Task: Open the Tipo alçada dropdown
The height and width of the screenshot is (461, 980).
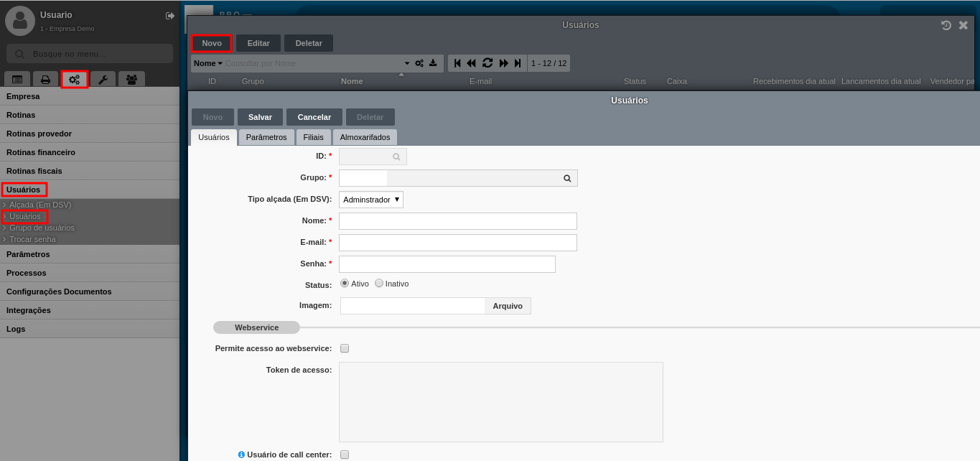Action: [371, 200]
